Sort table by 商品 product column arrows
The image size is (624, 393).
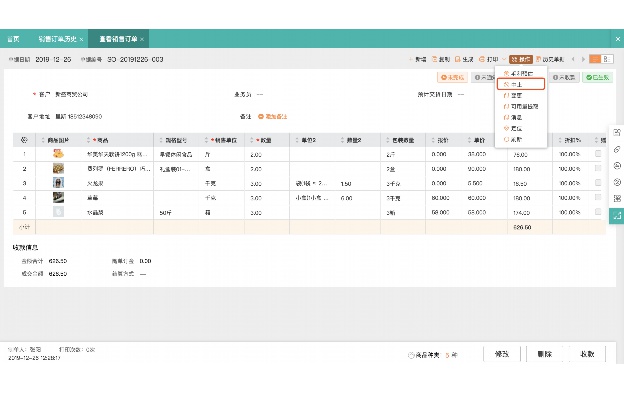pos(88,140)
